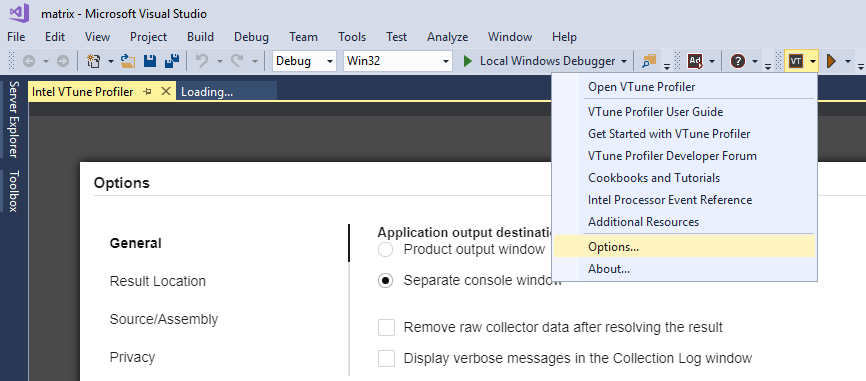This screenshot has height=381, width=866.
Task: Click the Save file toolbar icon
Action: tap(150, 61)
